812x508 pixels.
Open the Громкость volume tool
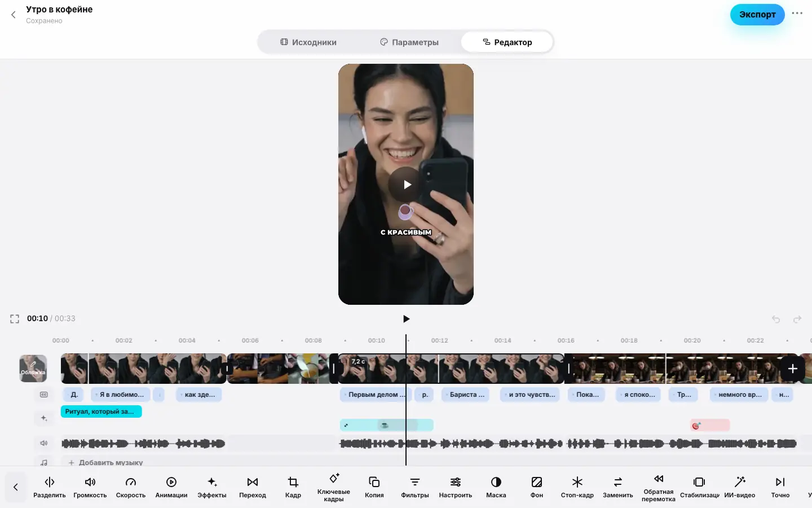click(x=90, y=487)
